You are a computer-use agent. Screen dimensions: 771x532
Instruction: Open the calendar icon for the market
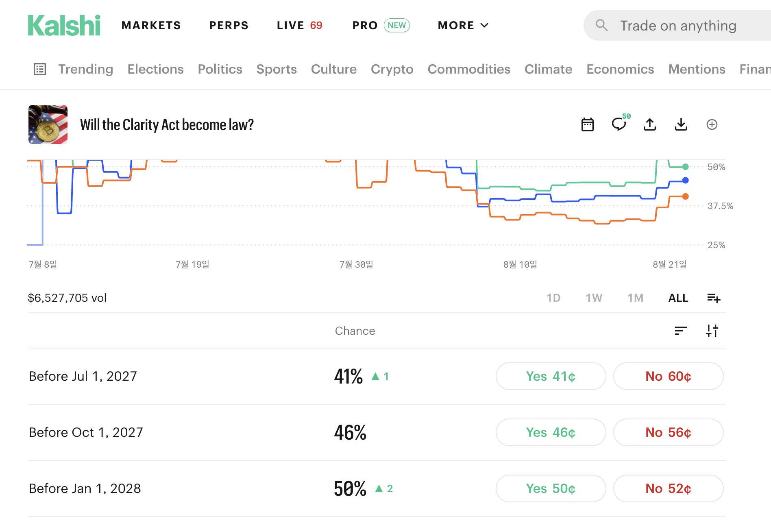tap(588, 124)
